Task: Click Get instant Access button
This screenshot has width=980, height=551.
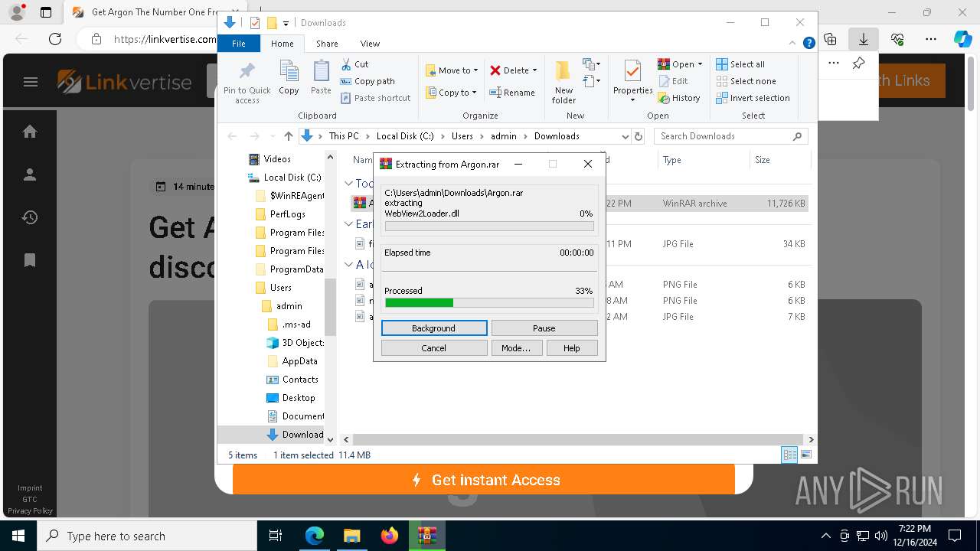Action: point(484,480)
